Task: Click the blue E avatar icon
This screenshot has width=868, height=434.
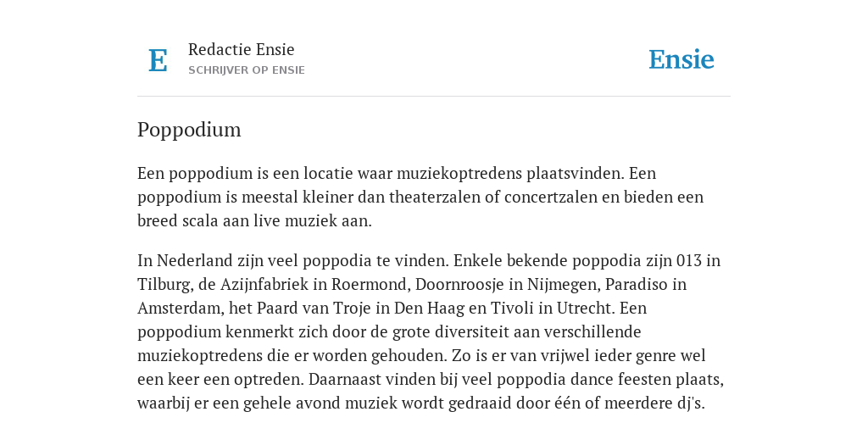Action: pyautogui.click(x=158, y=60)
